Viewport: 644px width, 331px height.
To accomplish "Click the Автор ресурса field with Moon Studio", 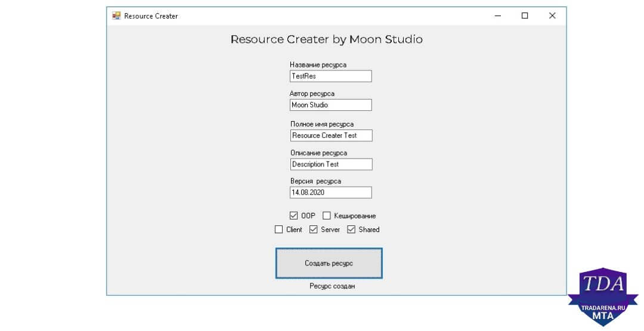I will 330,105.
